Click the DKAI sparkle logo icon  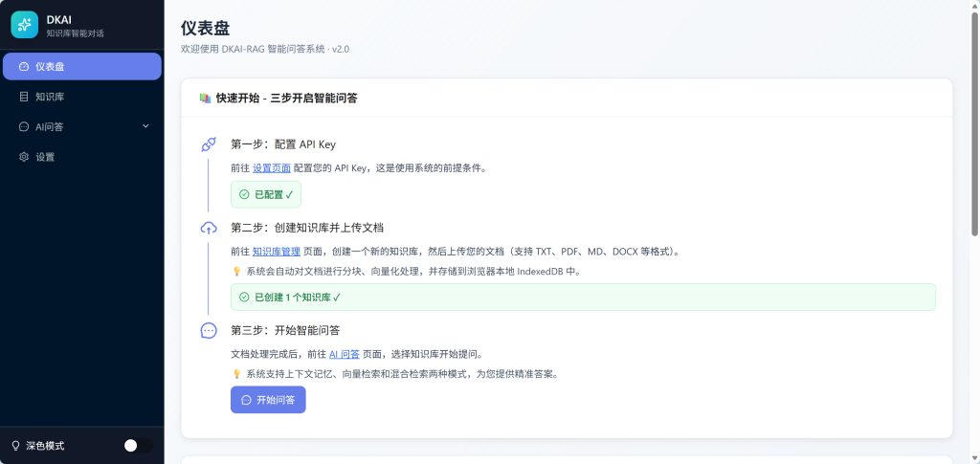pyautogui.click(x=24, y=25)
